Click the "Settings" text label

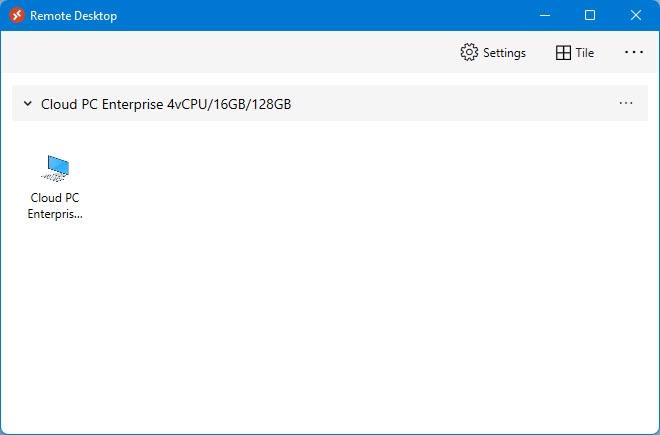coord(504,53)
